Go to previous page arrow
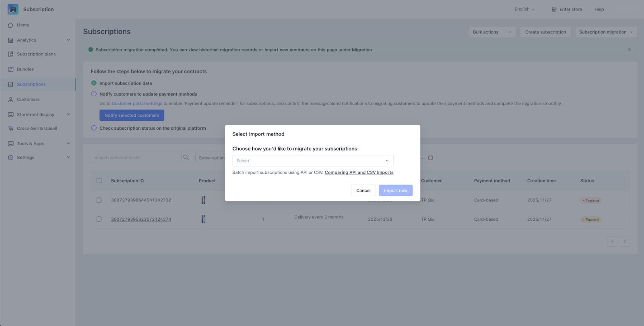Viewport: 644px width, 326px height. (x=612, y=242)
